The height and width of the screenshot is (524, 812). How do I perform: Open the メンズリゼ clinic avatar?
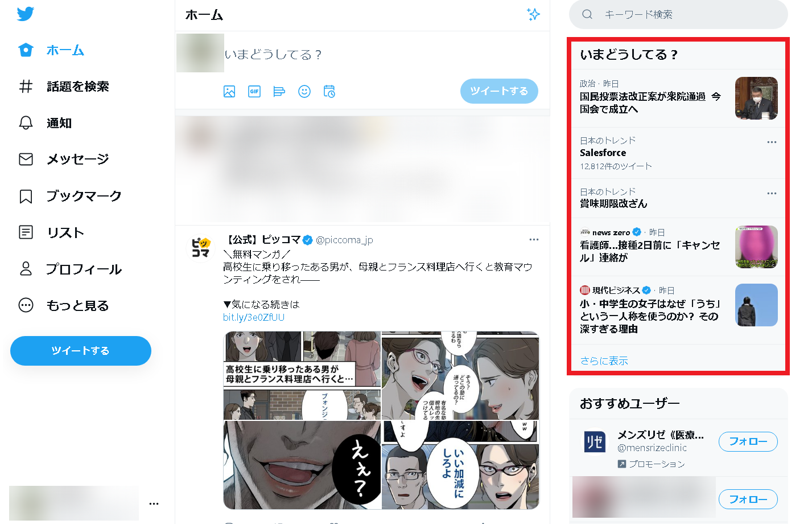594,442
